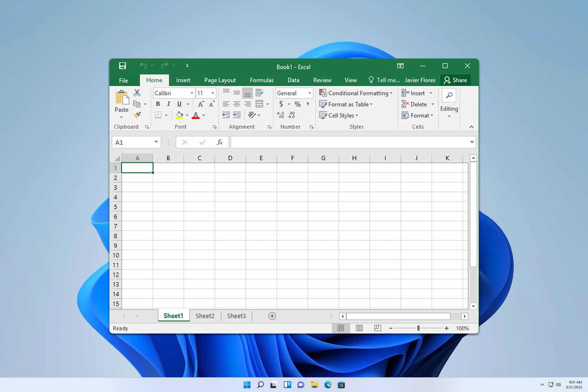Switch to the Insert ribbon tab
The width and height of the screenshot is (588, 392).
point(183,80)
